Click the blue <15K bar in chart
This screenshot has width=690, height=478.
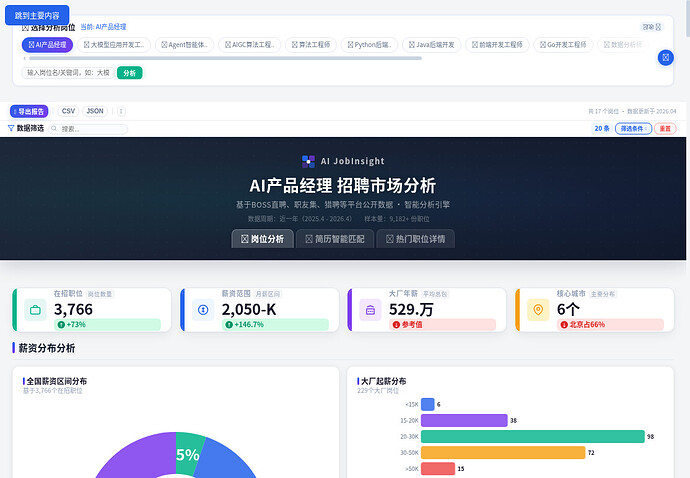point(428,404)
